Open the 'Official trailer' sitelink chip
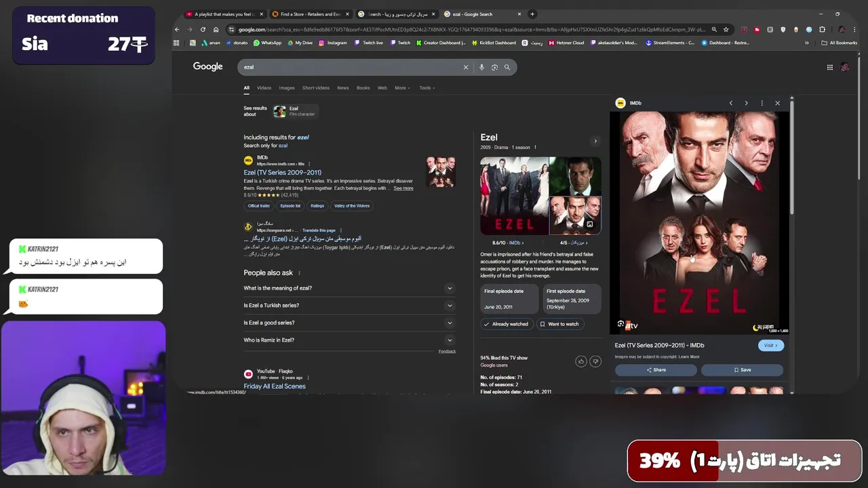This screenshot has width=868, height=488. coord(259,206)
